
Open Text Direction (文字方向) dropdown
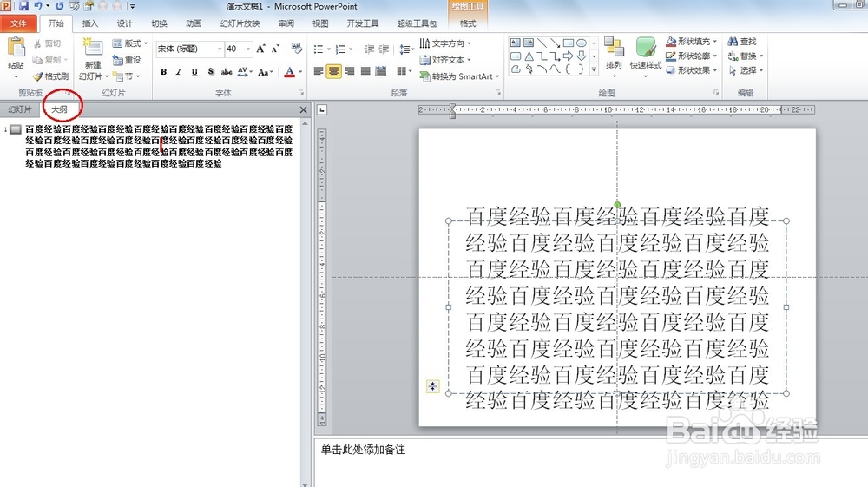pos(445,43)
